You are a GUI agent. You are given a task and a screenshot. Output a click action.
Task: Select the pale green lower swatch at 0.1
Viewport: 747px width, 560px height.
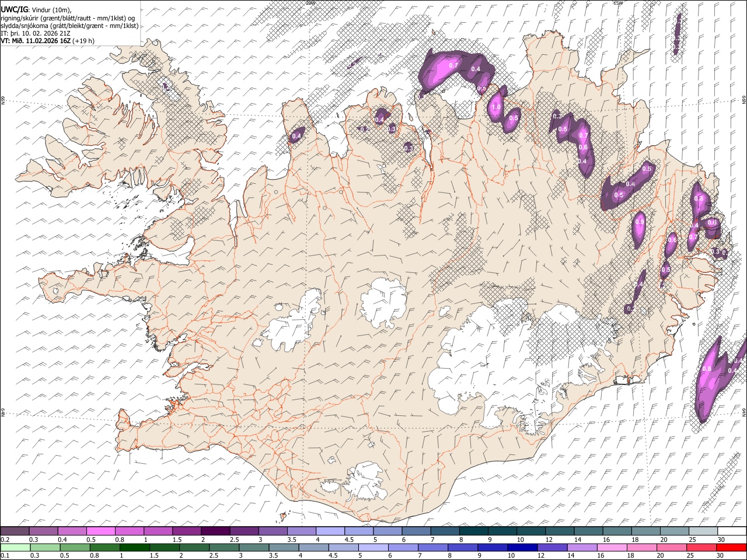pos(16,547)
